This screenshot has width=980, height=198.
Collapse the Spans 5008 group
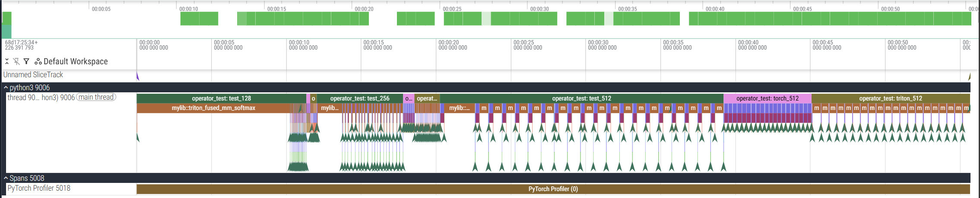point(6,178)
